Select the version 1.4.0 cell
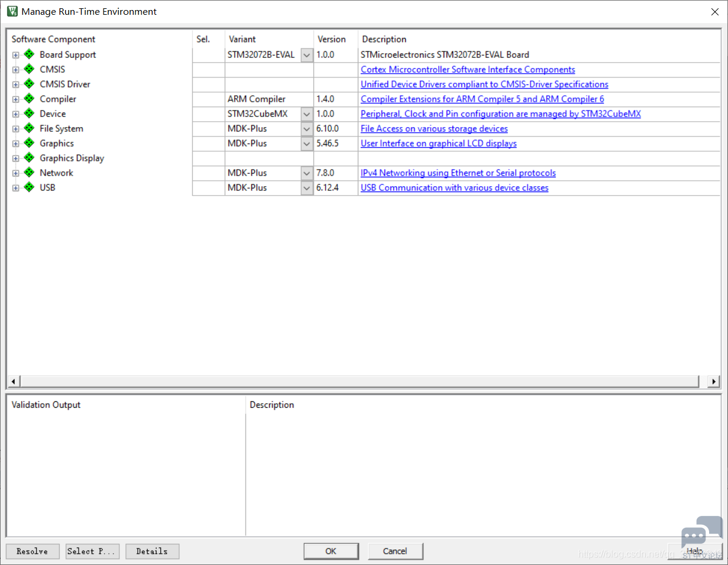728x565 pixels. [x=336, y=99]
